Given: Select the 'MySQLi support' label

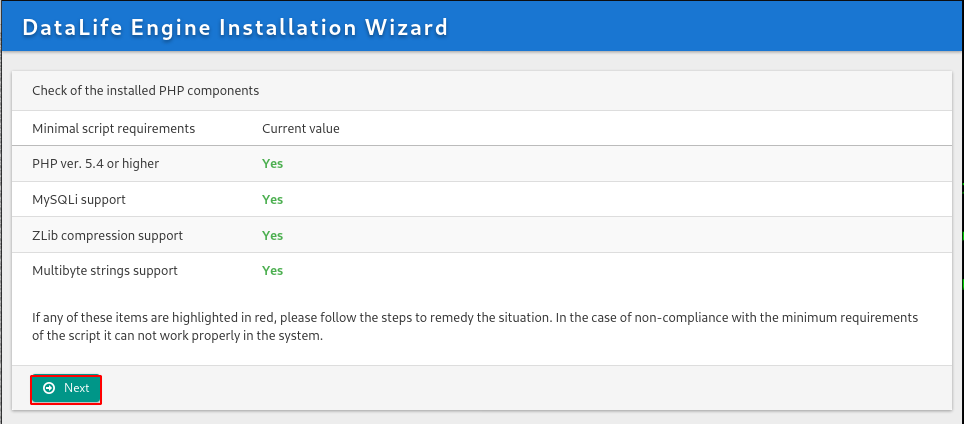Looking at the screenshot, I should pyautogui.click(x=79, y=200).
